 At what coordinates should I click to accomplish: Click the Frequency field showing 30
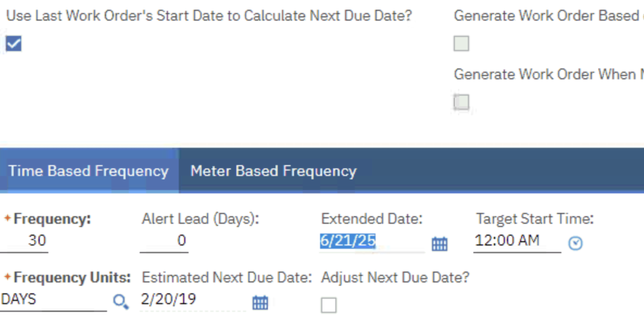click(x=24, y=241)
